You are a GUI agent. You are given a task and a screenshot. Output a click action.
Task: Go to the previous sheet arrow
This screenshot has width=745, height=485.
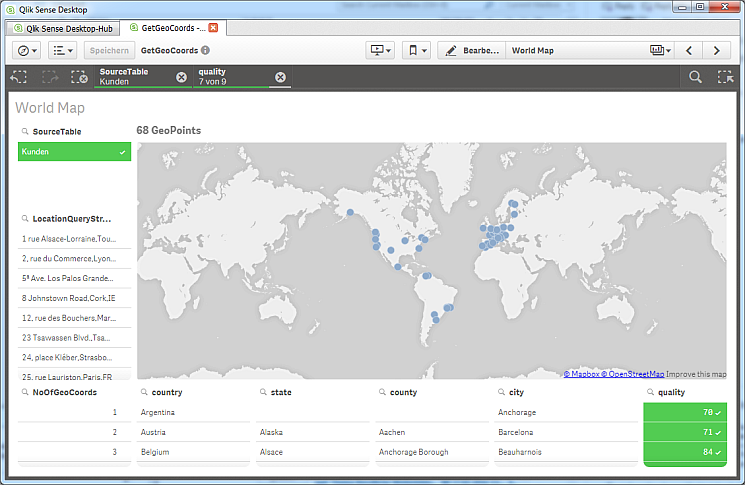point(689,50)
